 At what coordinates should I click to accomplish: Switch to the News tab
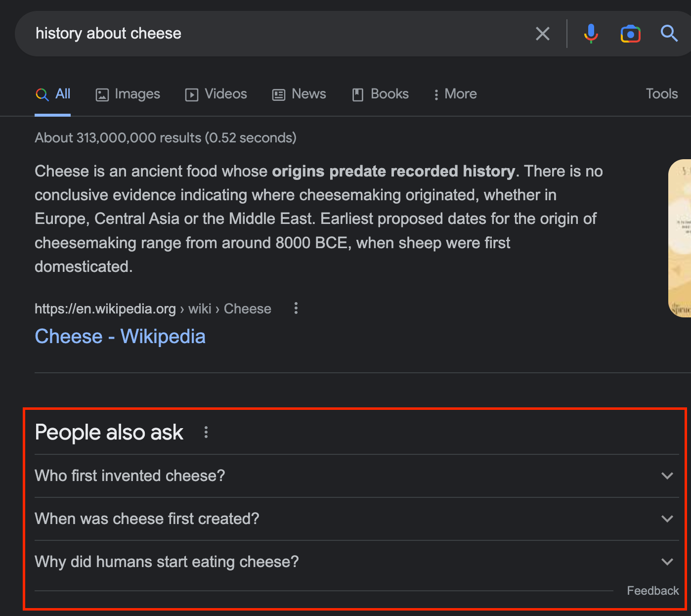tap(299, 94)
